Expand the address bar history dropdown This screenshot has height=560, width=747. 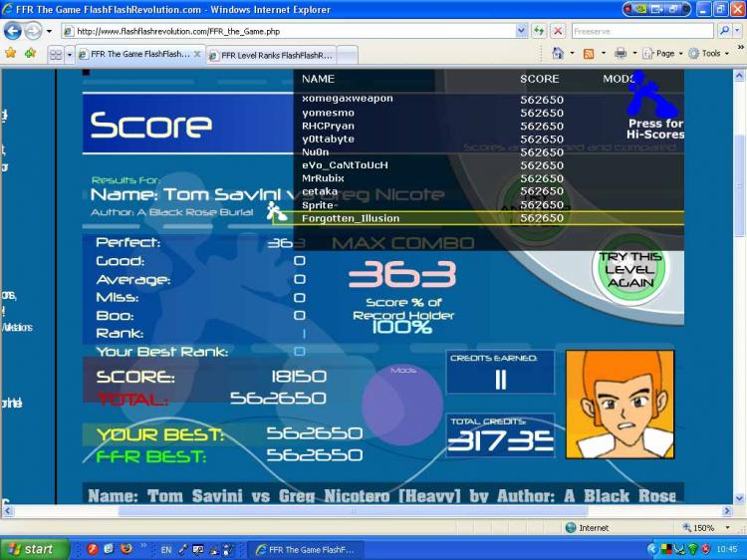click(x=521, y=31)
